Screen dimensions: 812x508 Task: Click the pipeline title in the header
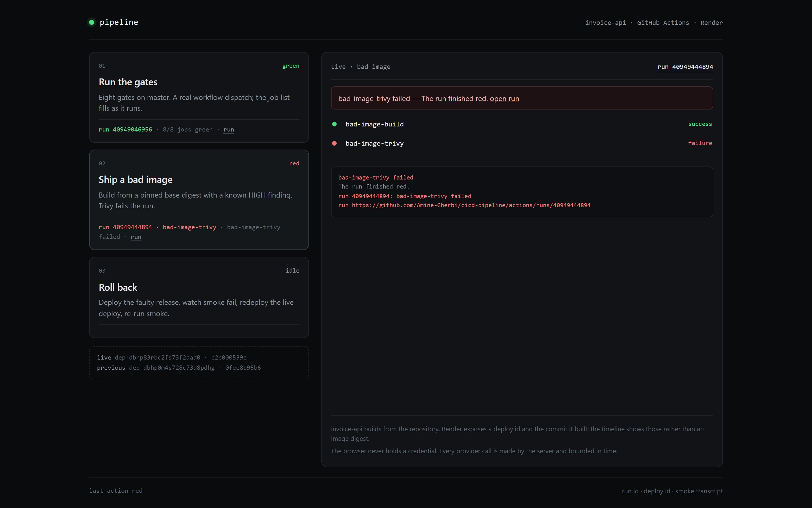[x=119, y=22]
